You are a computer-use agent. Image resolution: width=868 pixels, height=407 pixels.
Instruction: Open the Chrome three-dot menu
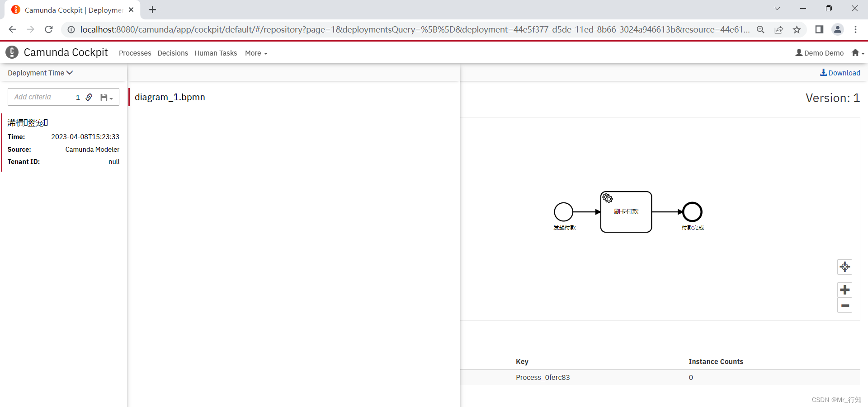click(x=855, y=29)
